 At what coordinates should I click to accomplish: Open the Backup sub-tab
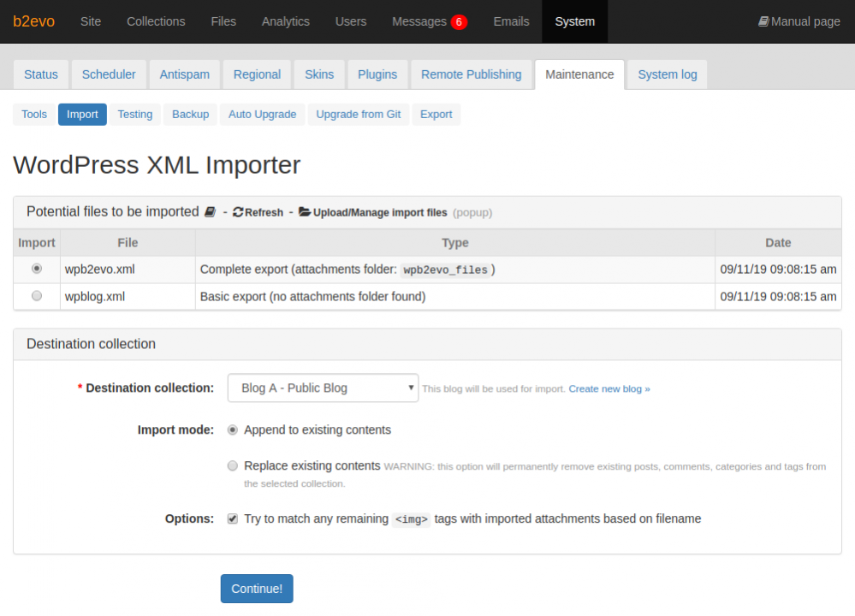(x=190, y=115)
